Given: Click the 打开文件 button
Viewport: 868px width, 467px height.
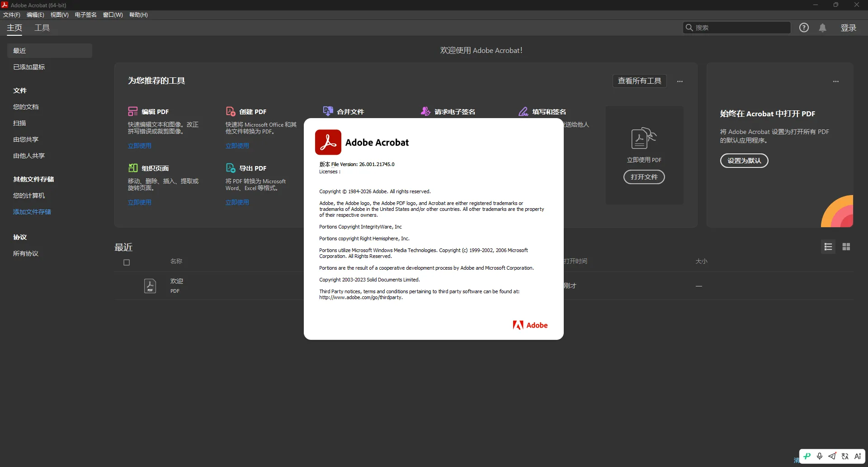Looking at the screenshot, I should (x=644, y=177).
